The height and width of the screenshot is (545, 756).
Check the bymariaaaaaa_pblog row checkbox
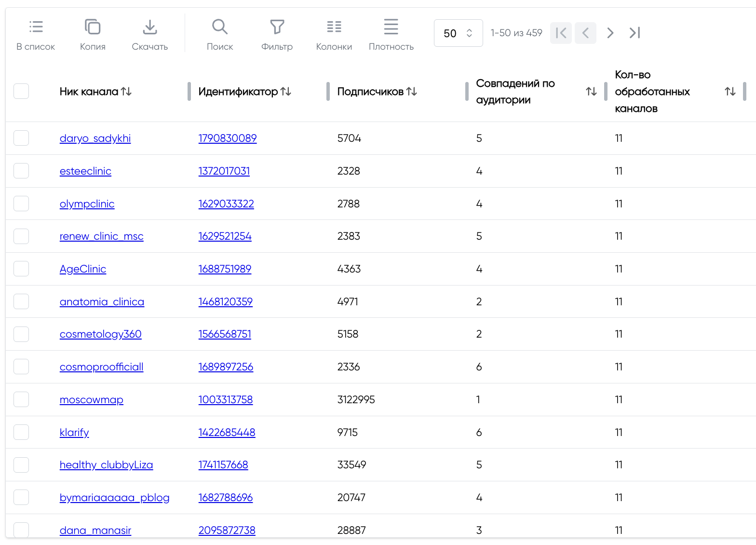tap(21, 497)
